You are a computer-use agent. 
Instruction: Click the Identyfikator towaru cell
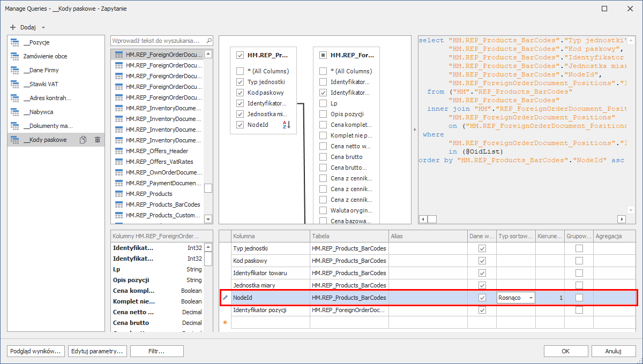click(271, 273)
